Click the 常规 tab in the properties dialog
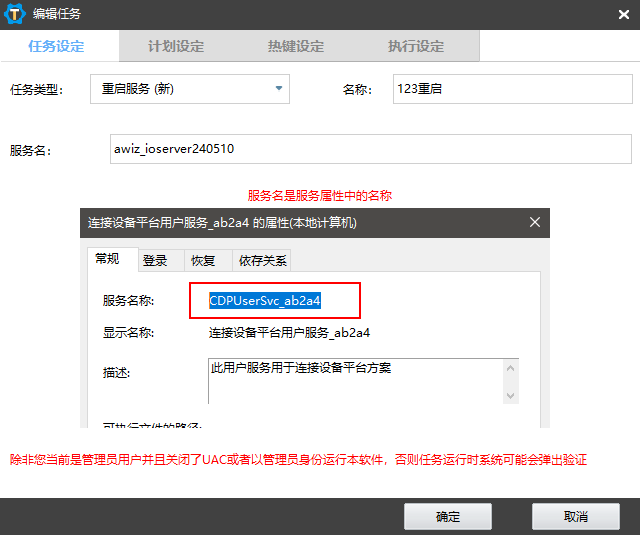 click(x=108, y=259)
